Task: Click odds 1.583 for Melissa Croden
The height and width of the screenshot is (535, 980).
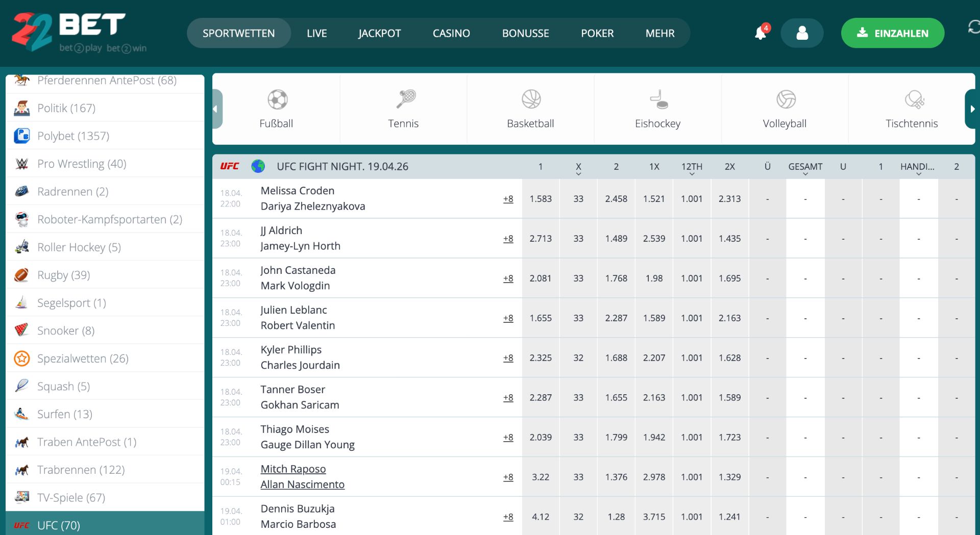Action: pos(541,198)
